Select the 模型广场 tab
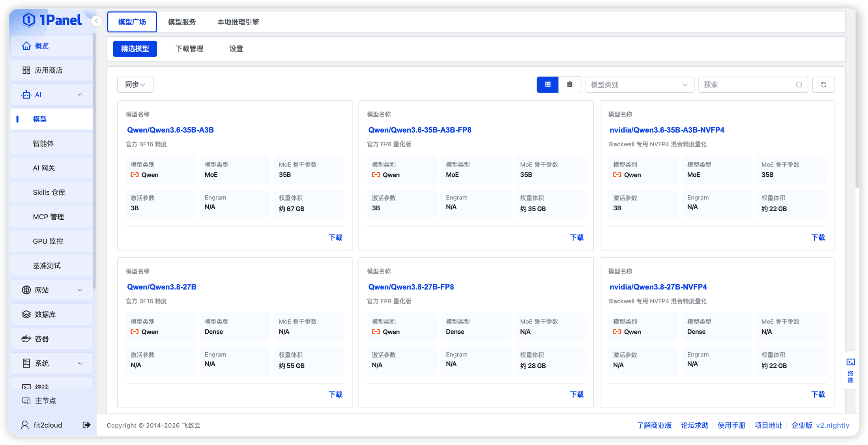Viewport: 868px width, 445px height. [x=132, y=22]
